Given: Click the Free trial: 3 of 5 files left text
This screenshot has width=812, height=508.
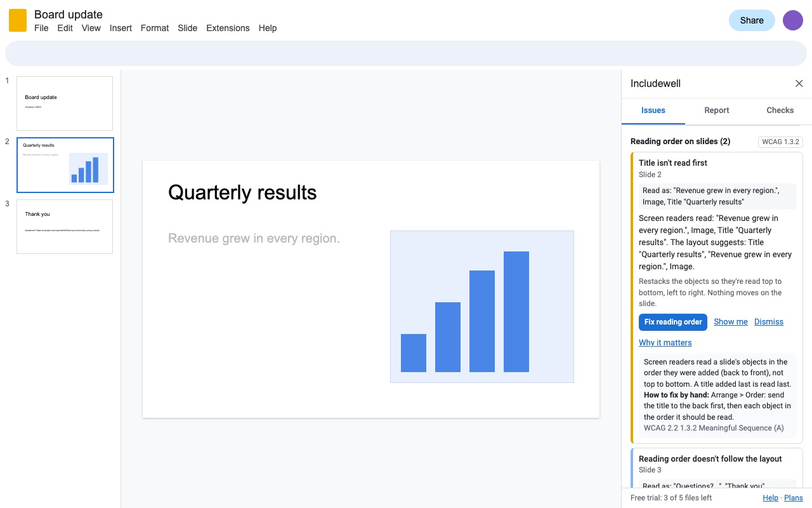Looking at the screenshot, I should (671, 498).
